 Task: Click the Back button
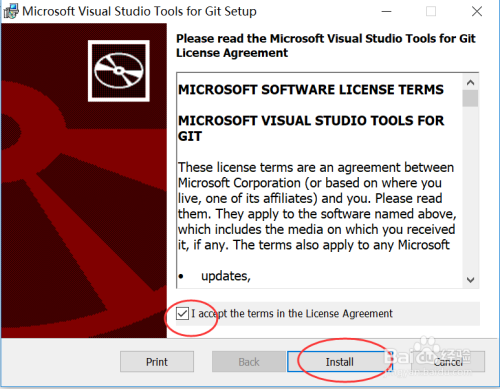[249, 362]
